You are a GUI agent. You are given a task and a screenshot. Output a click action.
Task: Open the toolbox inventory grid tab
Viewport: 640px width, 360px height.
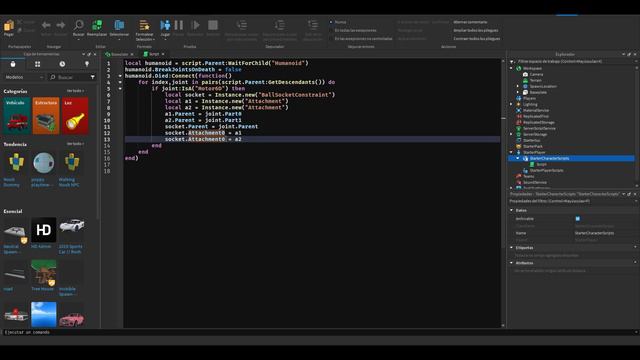(38, 64)
